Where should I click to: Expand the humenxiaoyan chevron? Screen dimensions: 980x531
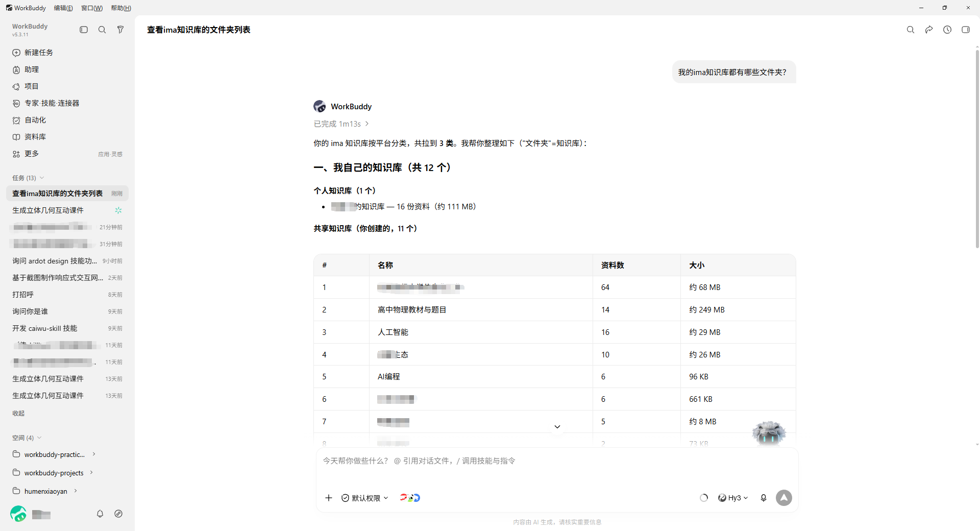[76, 491]
